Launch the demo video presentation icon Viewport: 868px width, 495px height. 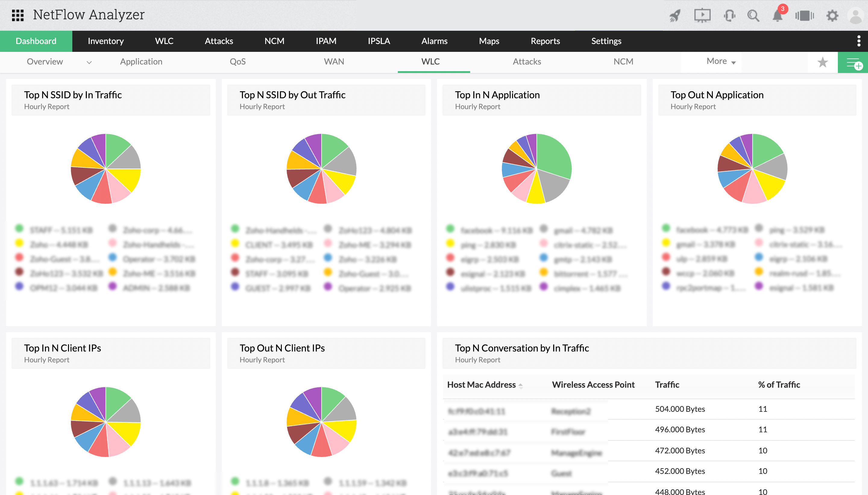point(702,15)
